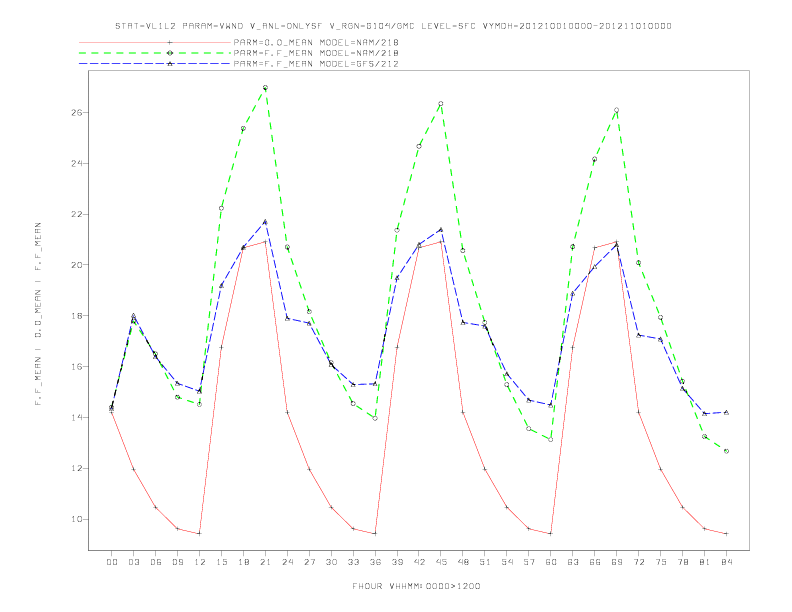Click x-axis tick label 27

309,562
